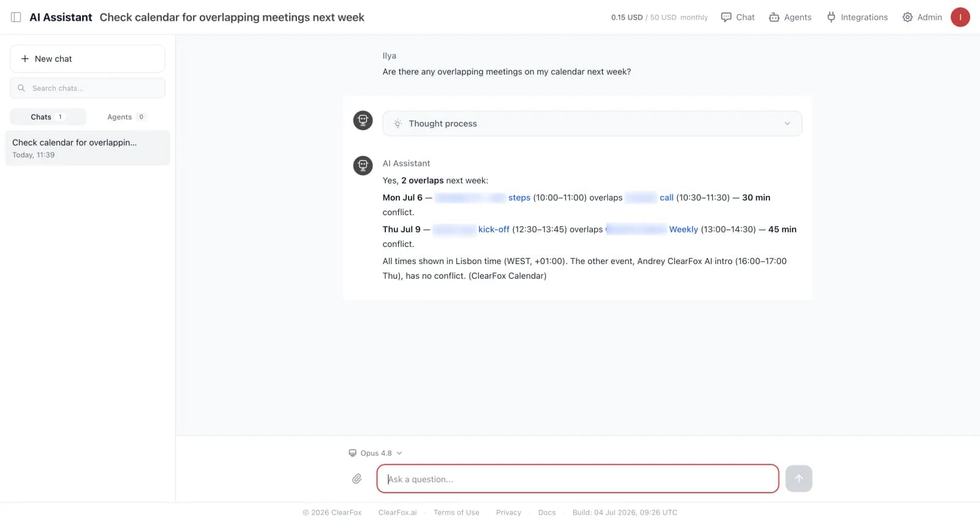This screenshot has width=980, height=522.
Task: Click the speech bubble Chat icon
Action: [x=726, y=17]
